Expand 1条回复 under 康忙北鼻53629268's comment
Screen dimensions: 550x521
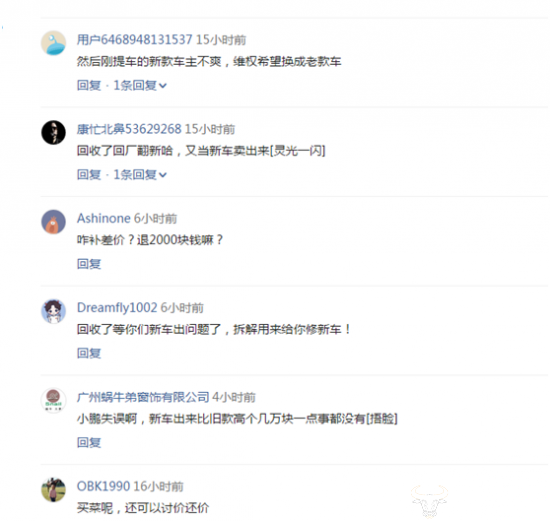140,174
